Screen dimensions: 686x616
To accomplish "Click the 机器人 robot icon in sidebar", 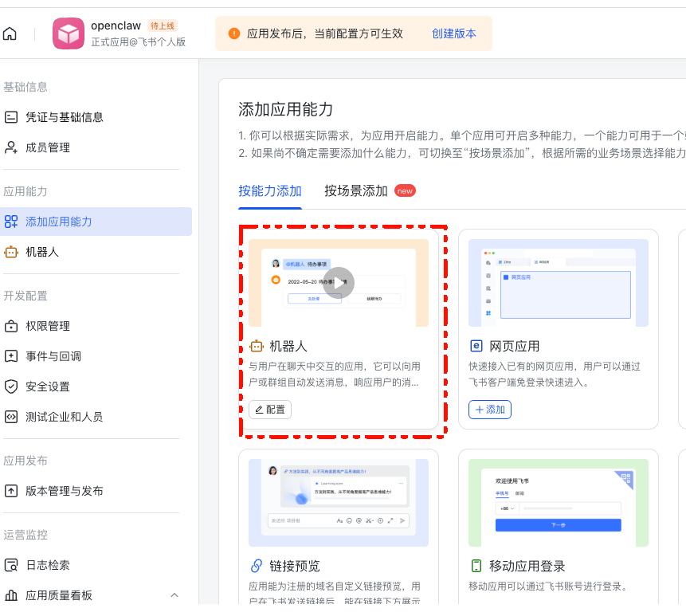I will point(11,252).
